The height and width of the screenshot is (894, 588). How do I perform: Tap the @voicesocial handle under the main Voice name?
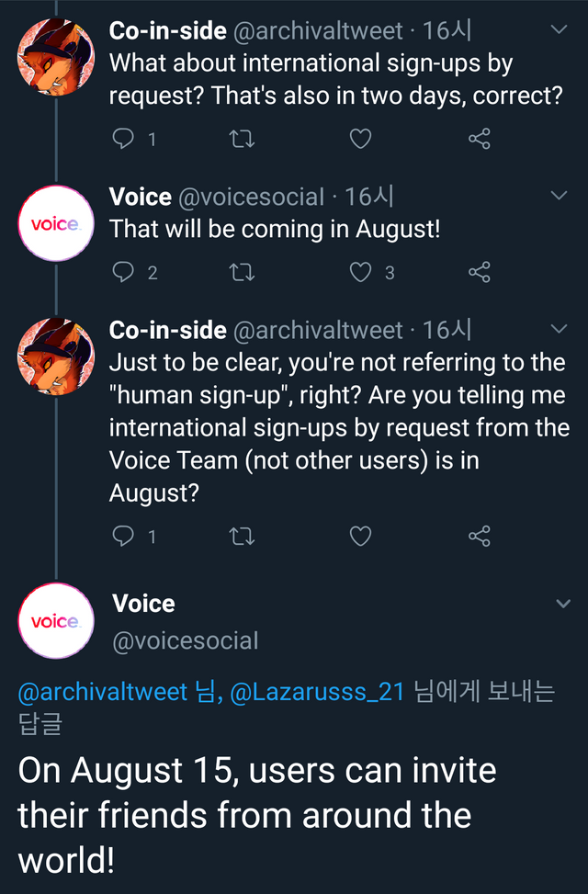[x=185, y=640]
